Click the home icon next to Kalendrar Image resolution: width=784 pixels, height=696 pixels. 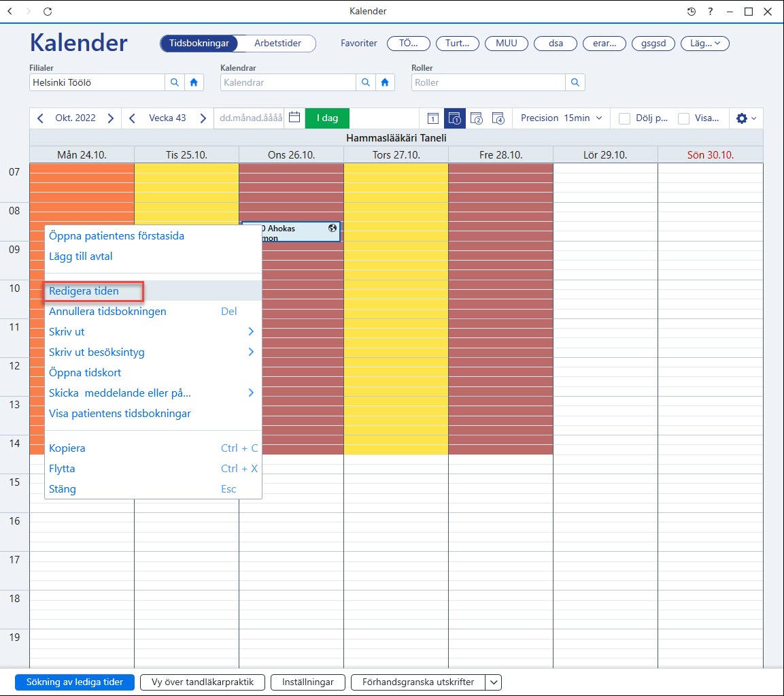click(385, 82)
